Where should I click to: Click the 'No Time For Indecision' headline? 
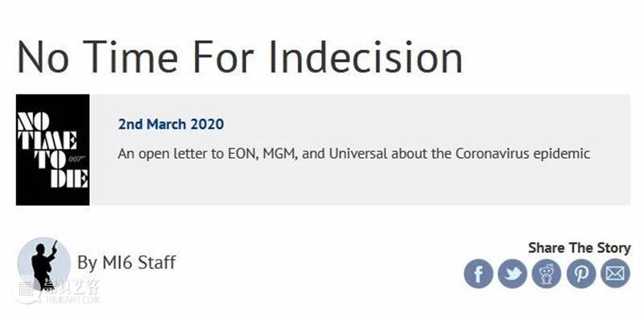click(x=240, y=57)
